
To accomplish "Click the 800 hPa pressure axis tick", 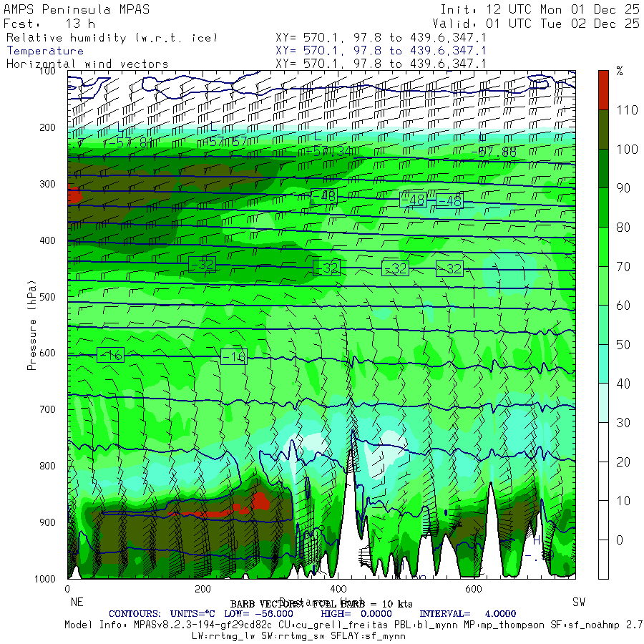I will tap(47, 466).
